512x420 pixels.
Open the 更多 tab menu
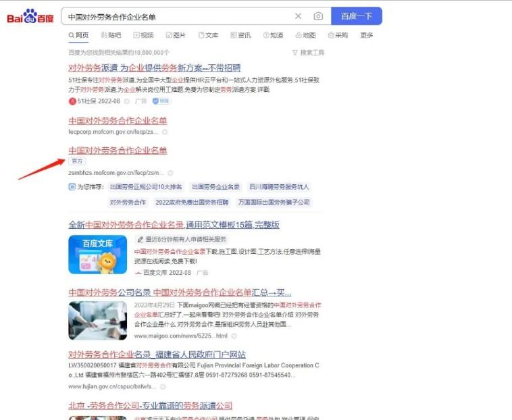coord(366,35)
